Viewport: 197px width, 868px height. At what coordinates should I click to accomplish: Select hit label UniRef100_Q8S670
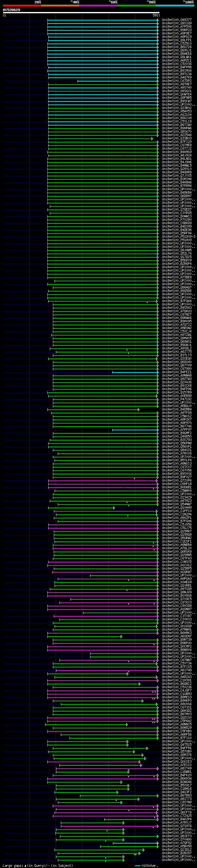coord(177,132)
